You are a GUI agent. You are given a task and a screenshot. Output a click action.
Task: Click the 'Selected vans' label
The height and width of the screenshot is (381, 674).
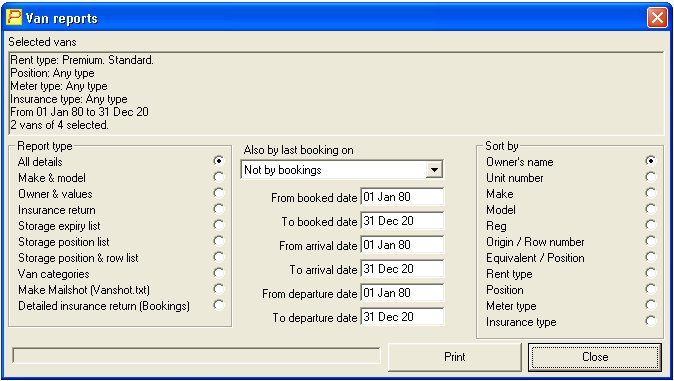point(42,42)
